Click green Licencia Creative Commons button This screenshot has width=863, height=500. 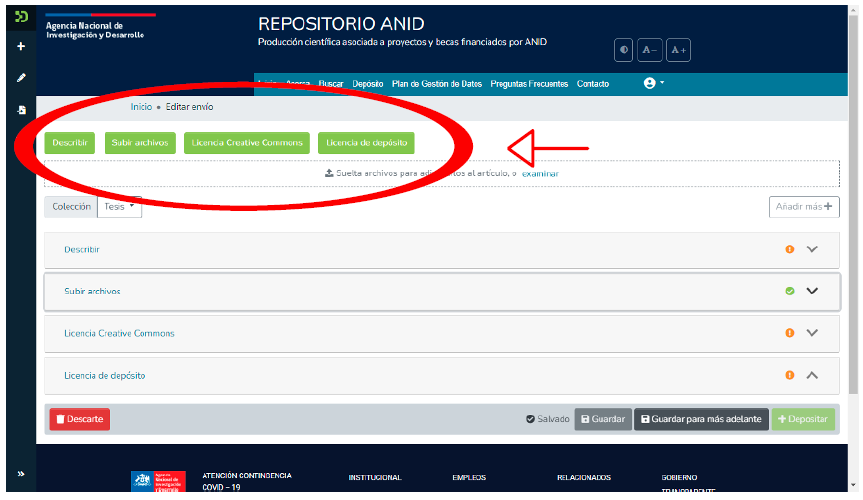point(247,143)
